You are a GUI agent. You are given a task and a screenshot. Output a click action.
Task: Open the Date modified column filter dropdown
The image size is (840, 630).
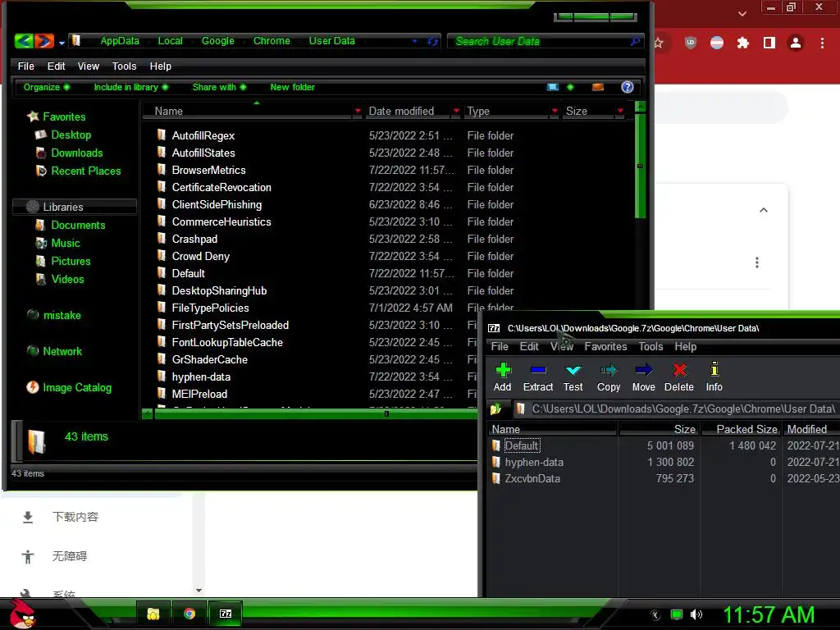pos(456,111)
